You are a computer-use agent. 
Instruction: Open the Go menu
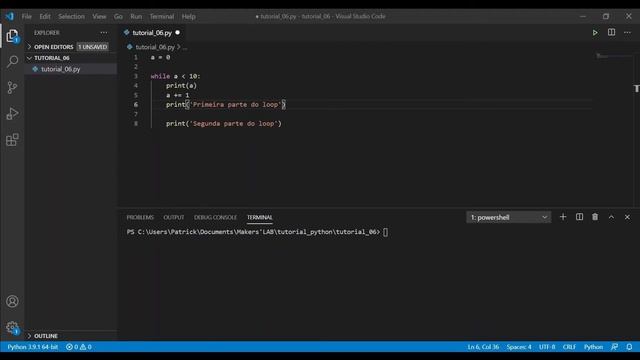118,16
